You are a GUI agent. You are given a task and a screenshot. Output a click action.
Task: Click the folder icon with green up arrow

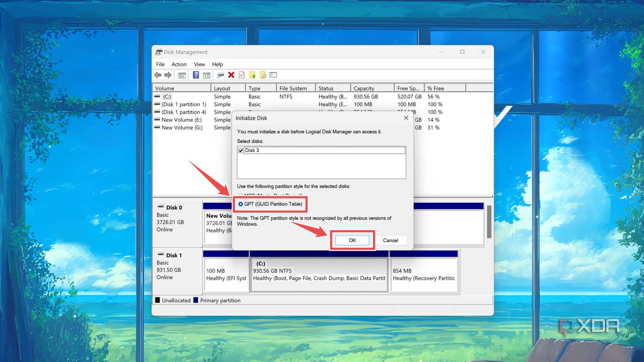(x=253, y=75)
